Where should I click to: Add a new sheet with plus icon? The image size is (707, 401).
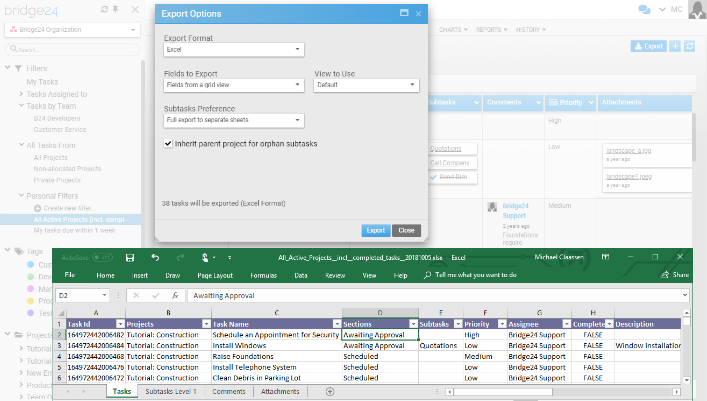click(330, 392)
